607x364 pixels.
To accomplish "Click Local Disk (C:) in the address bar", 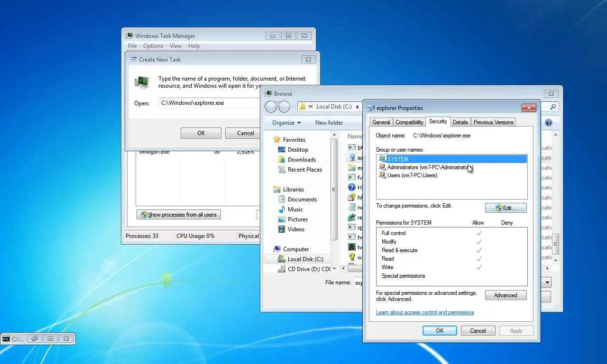I will (x=334, y=107).
